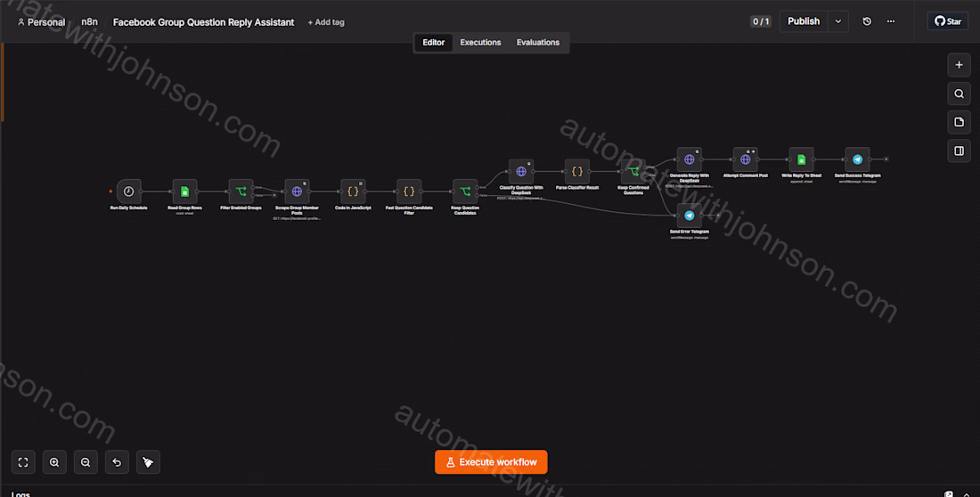Select the Keep Question Candidates node
Image resolution: width=980 pixels, height=497 pixels.
[465, 191]
